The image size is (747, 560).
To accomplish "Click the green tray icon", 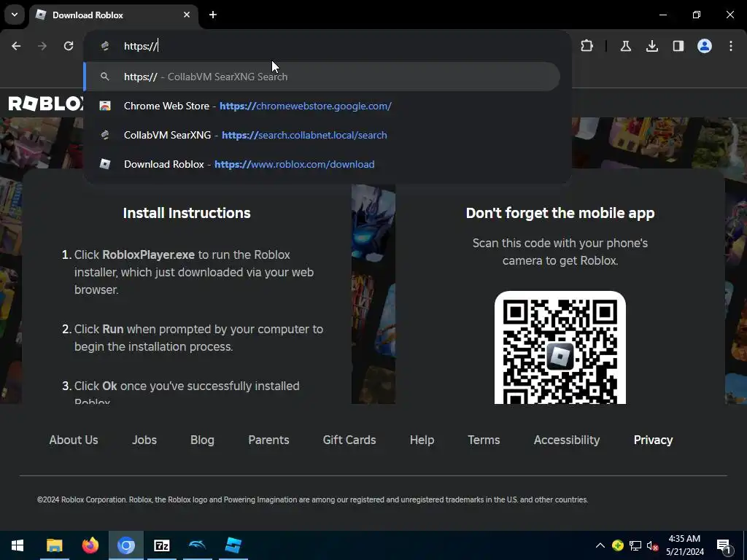I will (x=618, y=545).
